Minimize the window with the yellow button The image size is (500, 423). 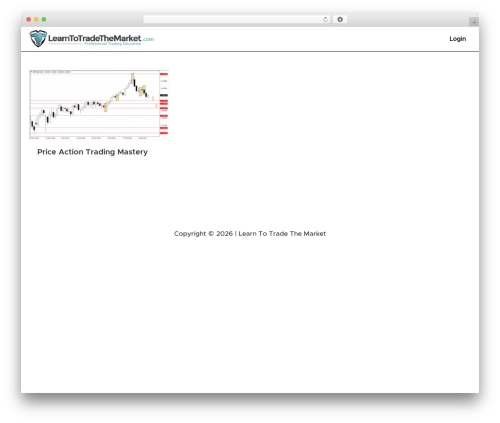pyautogui.click(x=36, y=19)
